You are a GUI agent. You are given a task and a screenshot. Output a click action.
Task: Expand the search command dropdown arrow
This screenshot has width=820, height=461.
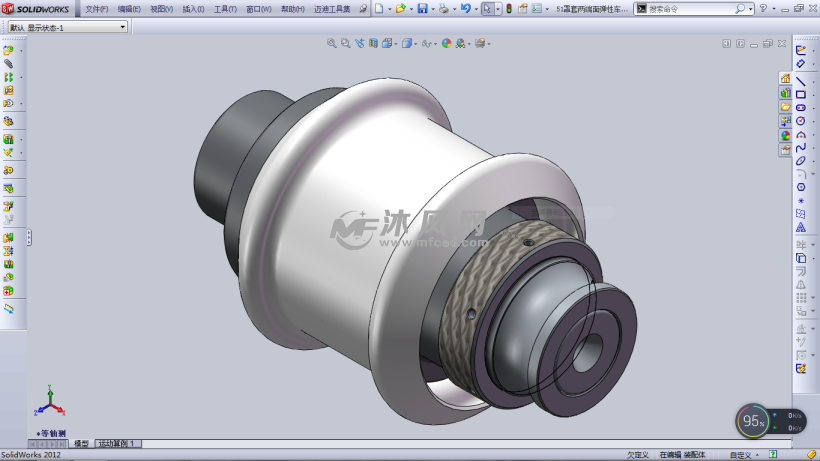click(751, 9)
